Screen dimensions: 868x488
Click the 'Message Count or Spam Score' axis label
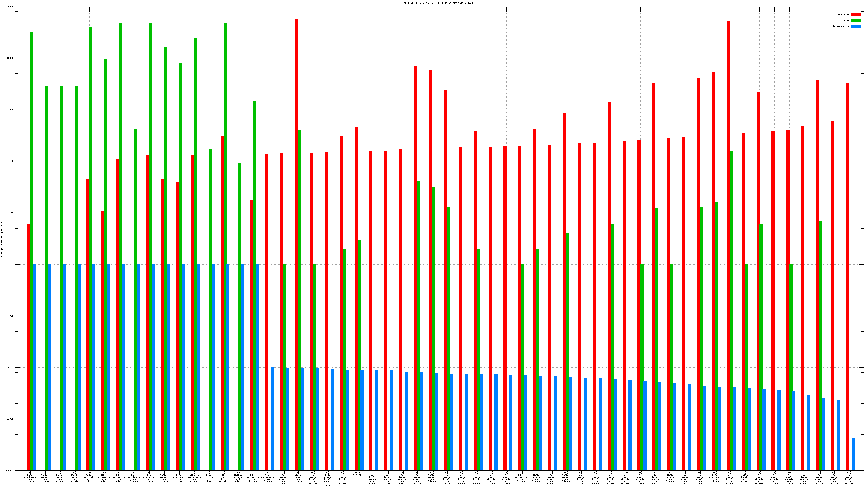coord(2,239)
